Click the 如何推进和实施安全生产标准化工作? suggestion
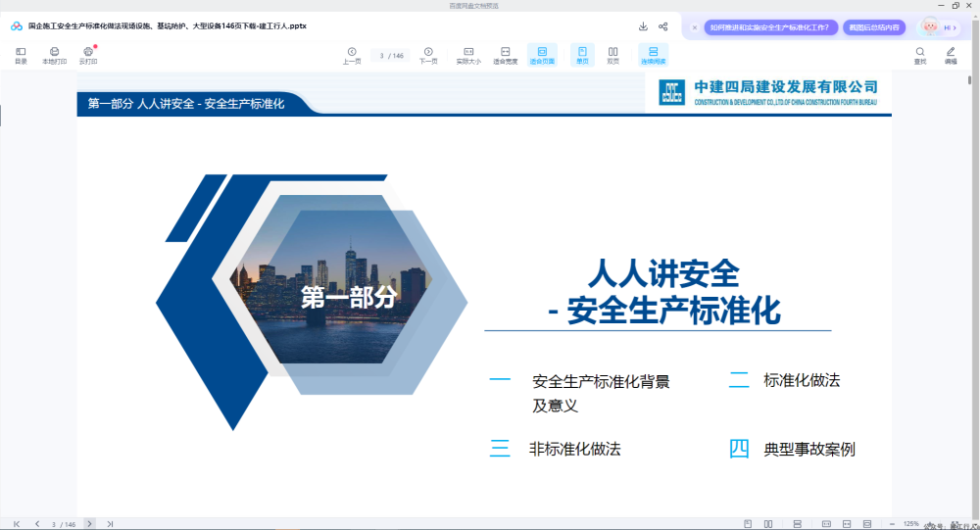Image resolution: width=980 pixels, height=530 pixels. point(770,27)
